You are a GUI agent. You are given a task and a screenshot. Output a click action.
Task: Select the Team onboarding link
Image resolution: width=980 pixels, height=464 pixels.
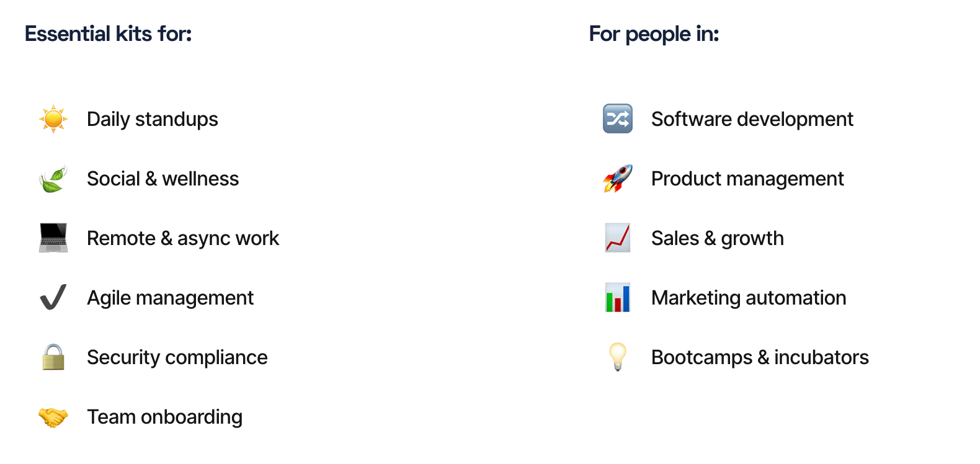(x=164, y=417)
